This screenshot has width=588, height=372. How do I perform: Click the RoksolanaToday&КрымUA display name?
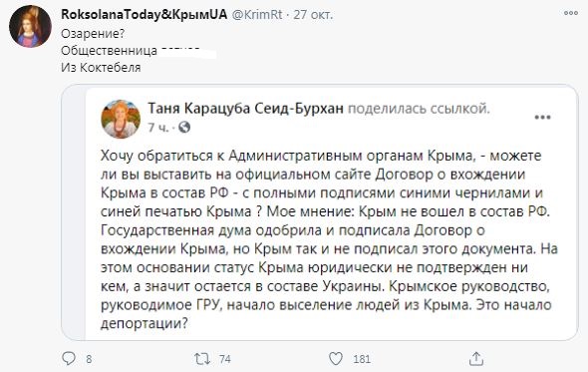coord(144,14)
